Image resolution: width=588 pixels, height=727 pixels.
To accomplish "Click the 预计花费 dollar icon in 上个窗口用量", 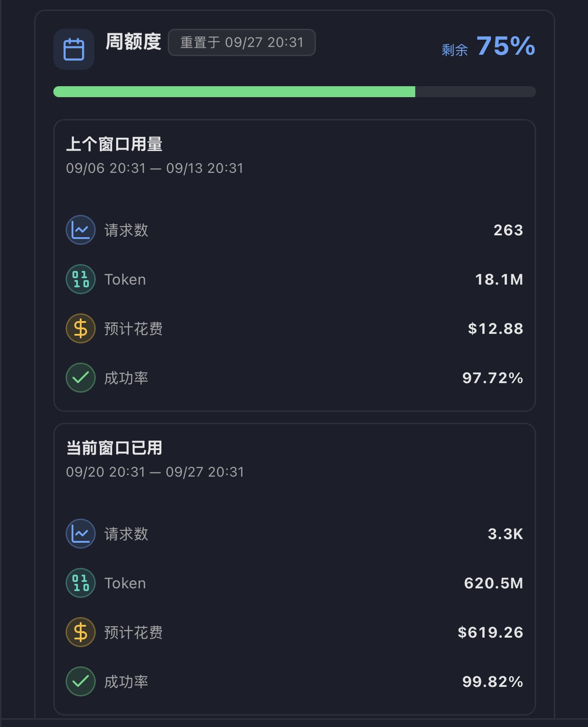I will [x=81, y=328].
